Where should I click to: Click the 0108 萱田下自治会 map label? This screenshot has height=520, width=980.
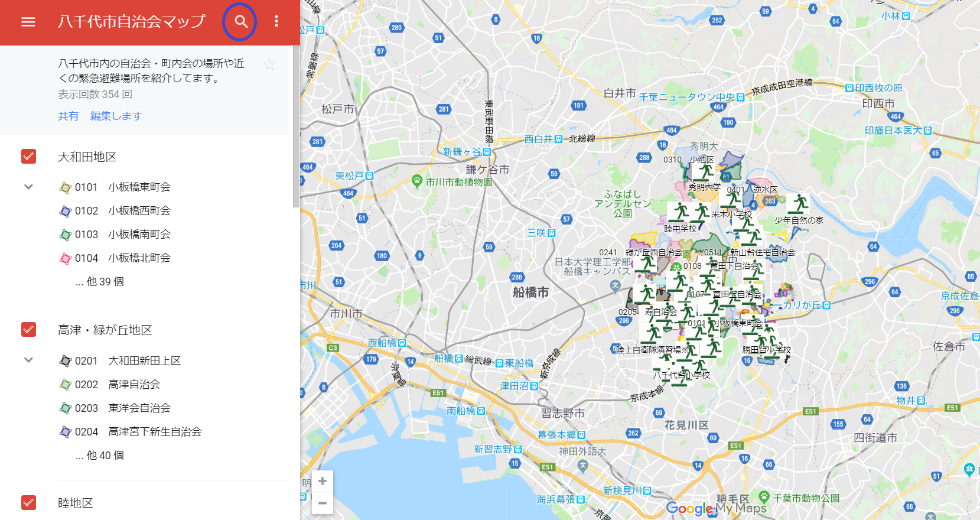[721, 266]
